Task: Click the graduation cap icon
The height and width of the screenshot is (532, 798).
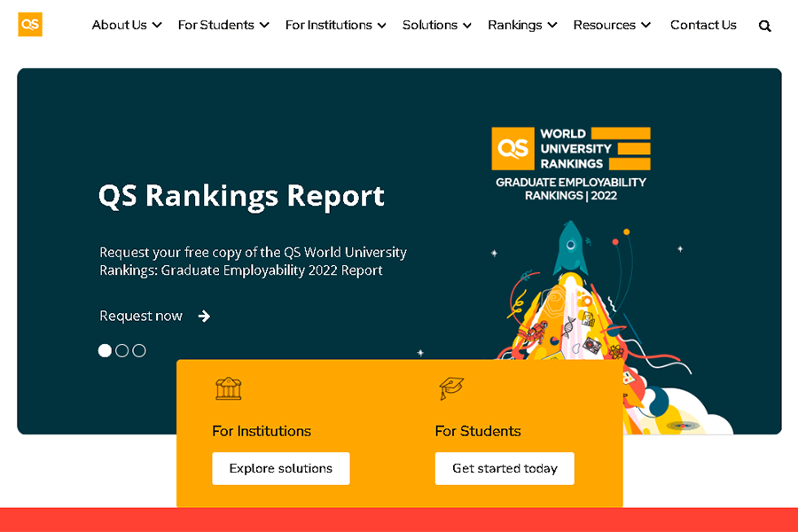Action: [x=451, y=388]
